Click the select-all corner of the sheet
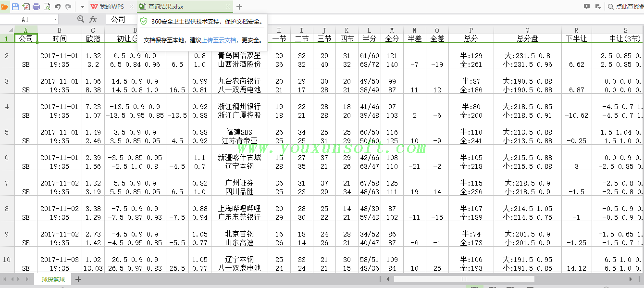The image size is (644, 288). pos(7,30)
